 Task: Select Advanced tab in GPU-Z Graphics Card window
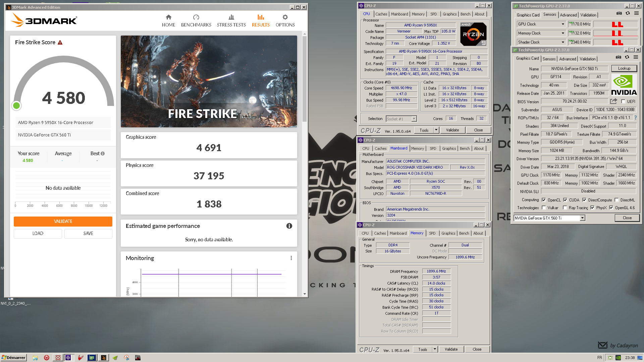pos(568,59)
